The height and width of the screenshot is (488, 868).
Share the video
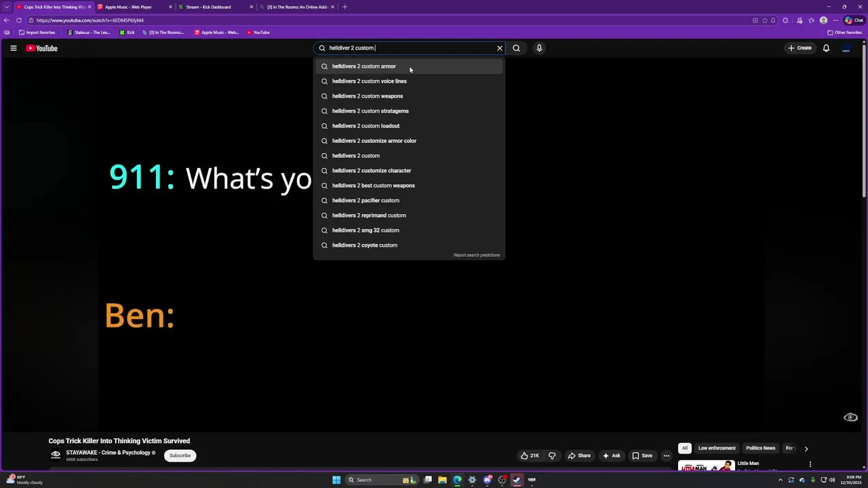click(579, 455)
